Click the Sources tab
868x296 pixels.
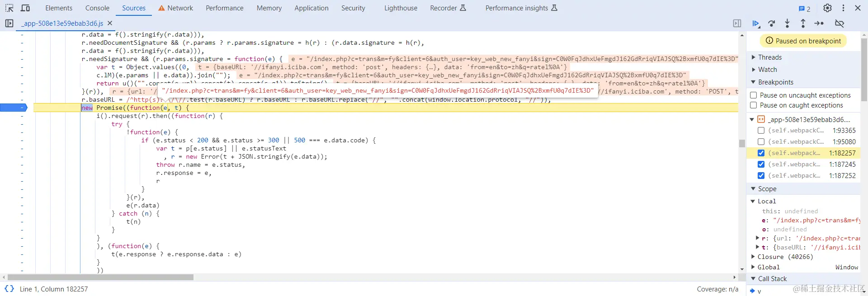[134, 8]
